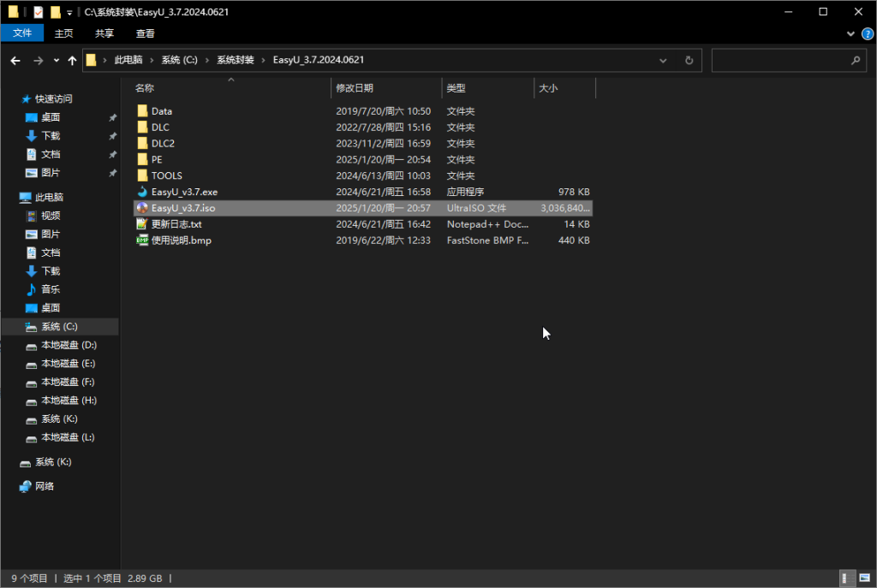The height and width of the screenshot is (588, 877).
Task: Click the 更新日志.txt file icon
Action: (x=142, y=224)
